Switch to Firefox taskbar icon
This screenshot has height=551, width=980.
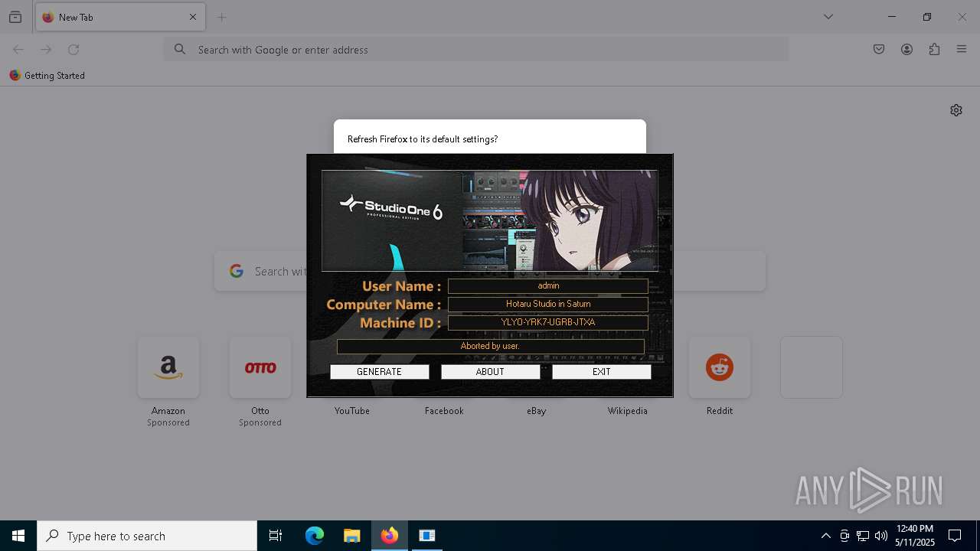(390, 536)
